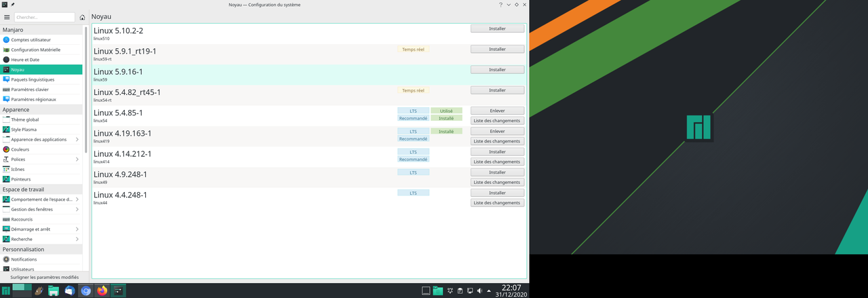
Task: Expand Gestion des fenêtres arrow
Action: [77, 209]
